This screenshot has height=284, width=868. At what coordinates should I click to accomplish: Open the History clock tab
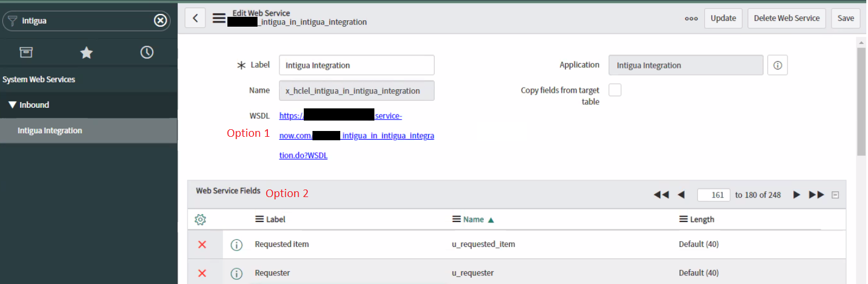147,53
